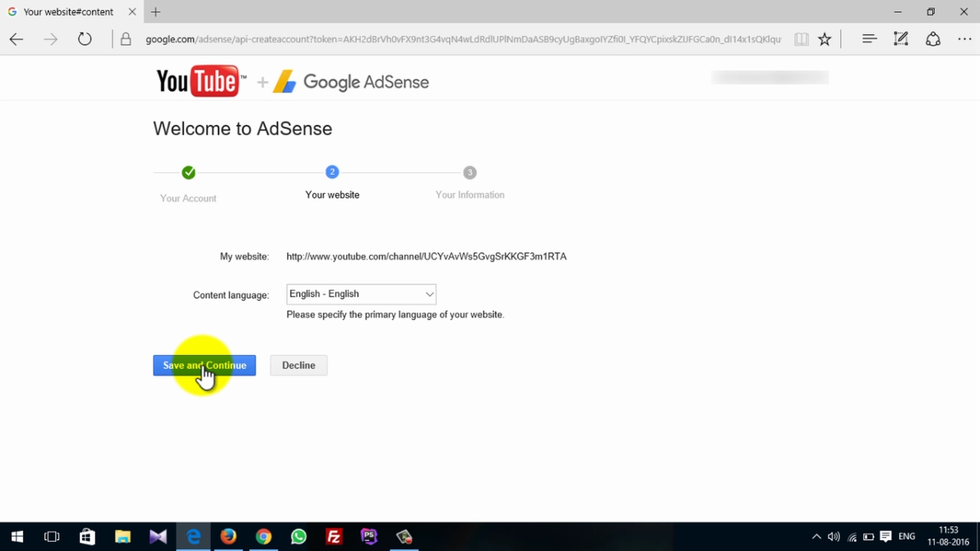The height and width of the screenshot is (551, 980).
Task: Minimize the Edge browser window
Action: point(897,12)
